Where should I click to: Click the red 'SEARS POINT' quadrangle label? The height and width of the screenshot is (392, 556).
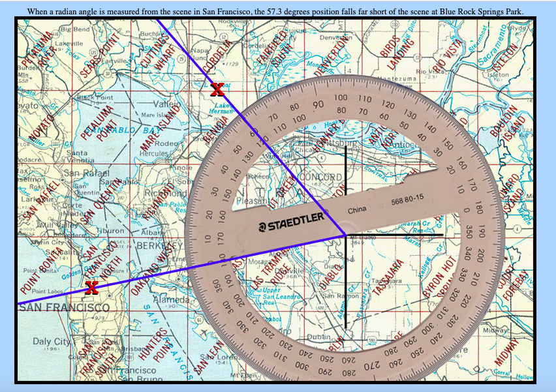[x=100, y=55]
